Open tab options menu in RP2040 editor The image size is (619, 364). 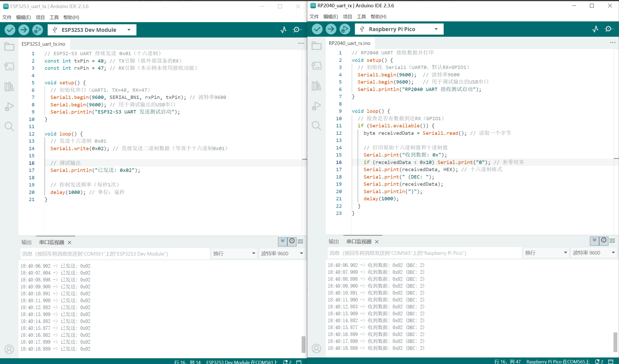pos(613,42)
